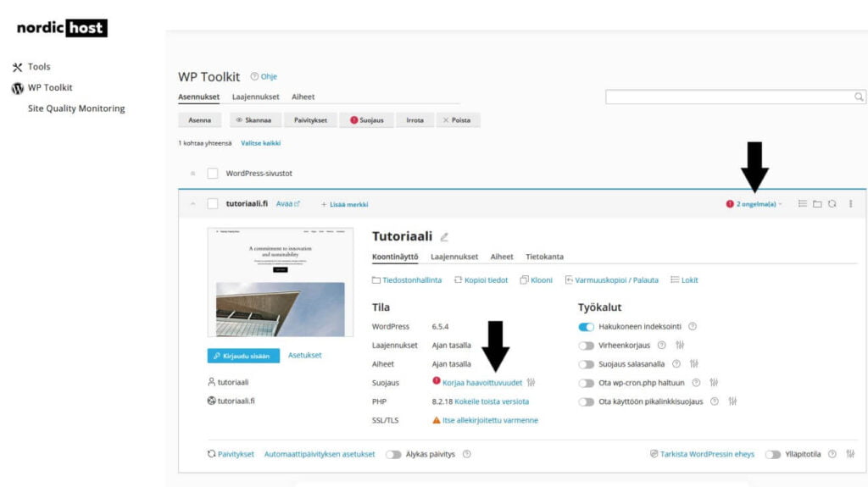Image resolution: width=868 pixels, height=487 pixels.
Task: Tick the tutoriaali.fi site checkbox
Action: tap(213, 204)
